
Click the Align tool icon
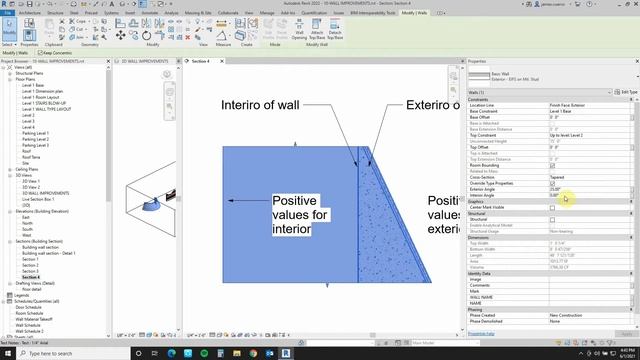click(x=120, y=23)
